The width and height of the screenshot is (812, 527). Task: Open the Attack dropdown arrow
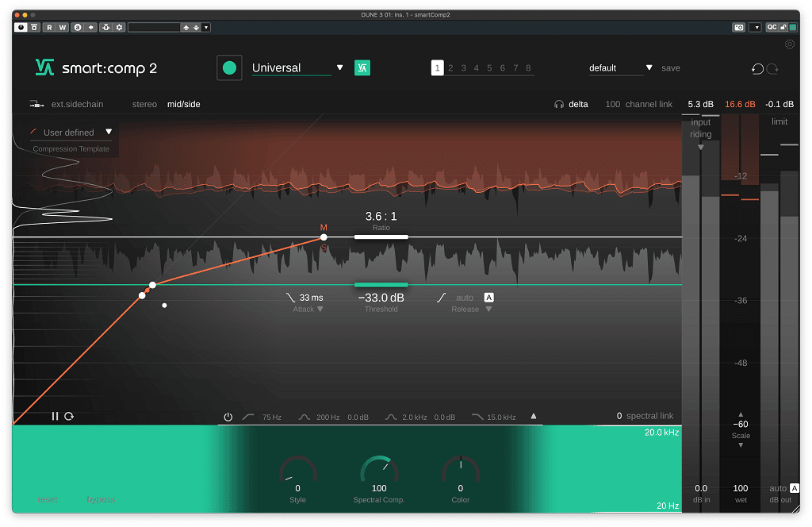coord(320,309)
